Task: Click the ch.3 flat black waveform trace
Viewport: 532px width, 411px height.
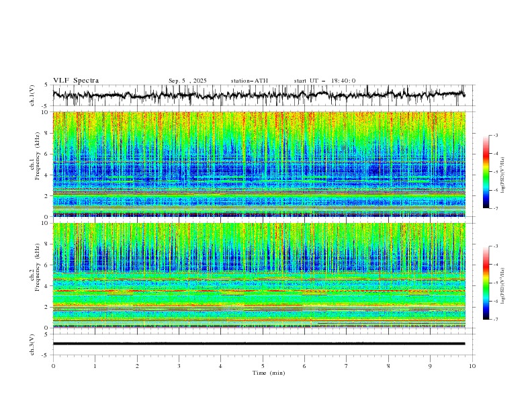Action: (x=259, y=344)
